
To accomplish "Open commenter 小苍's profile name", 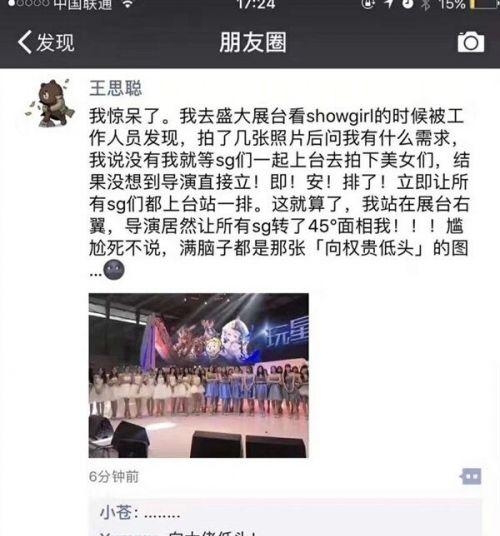I will tap(116, 512).
